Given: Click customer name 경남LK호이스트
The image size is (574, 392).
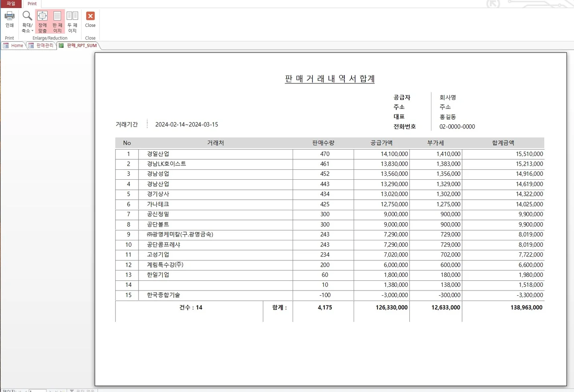Looking at the screenshot, I should [x=166, y=164].
